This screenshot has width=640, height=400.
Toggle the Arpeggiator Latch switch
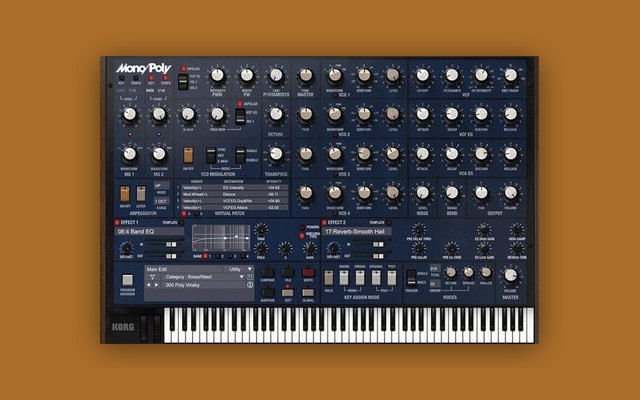point(141,194)
